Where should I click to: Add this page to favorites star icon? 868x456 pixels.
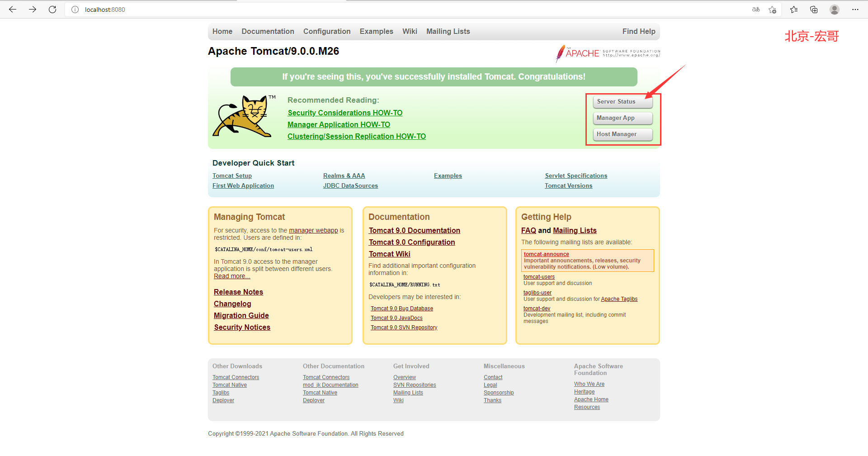(772, 9)
